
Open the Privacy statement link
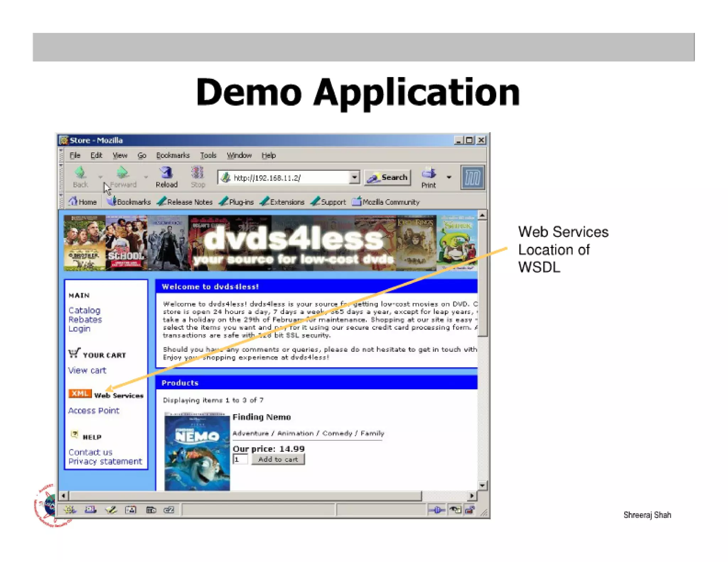[105, 461]
